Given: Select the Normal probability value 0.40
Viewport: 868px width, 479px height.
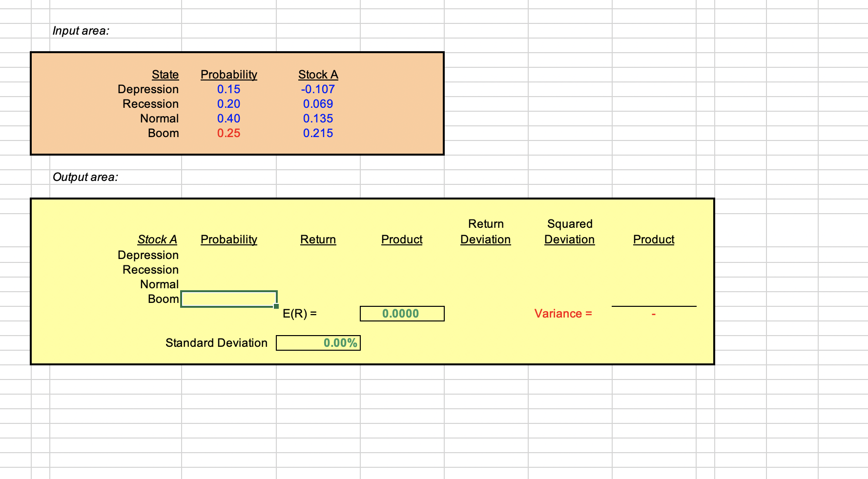Looking at the screenshot, I should pyautogui.click(x=229, y=119).
